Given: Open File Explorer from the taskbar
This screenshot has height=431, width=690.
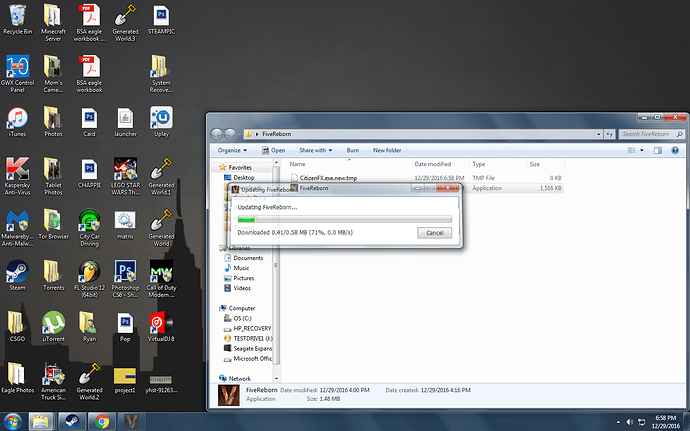Looking at the screenshot, I should pos(41,422).
